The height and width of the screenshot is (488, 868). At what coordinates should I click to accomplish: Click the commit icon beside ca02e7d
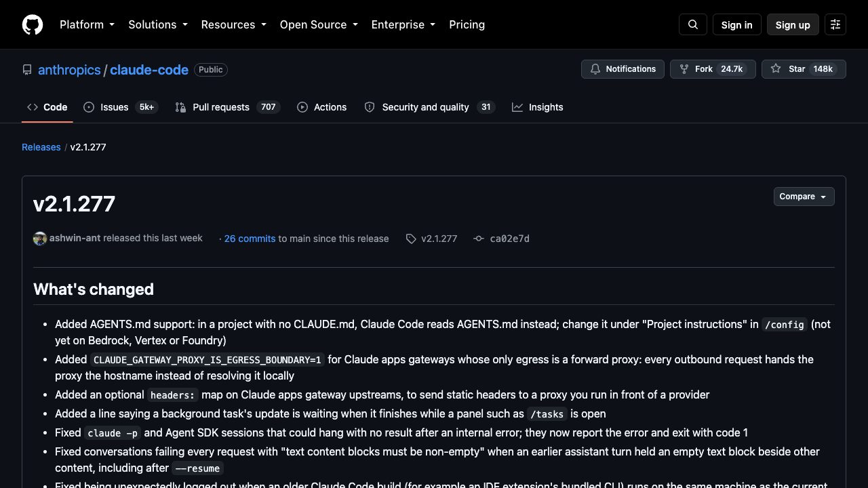tap(479, 239)
